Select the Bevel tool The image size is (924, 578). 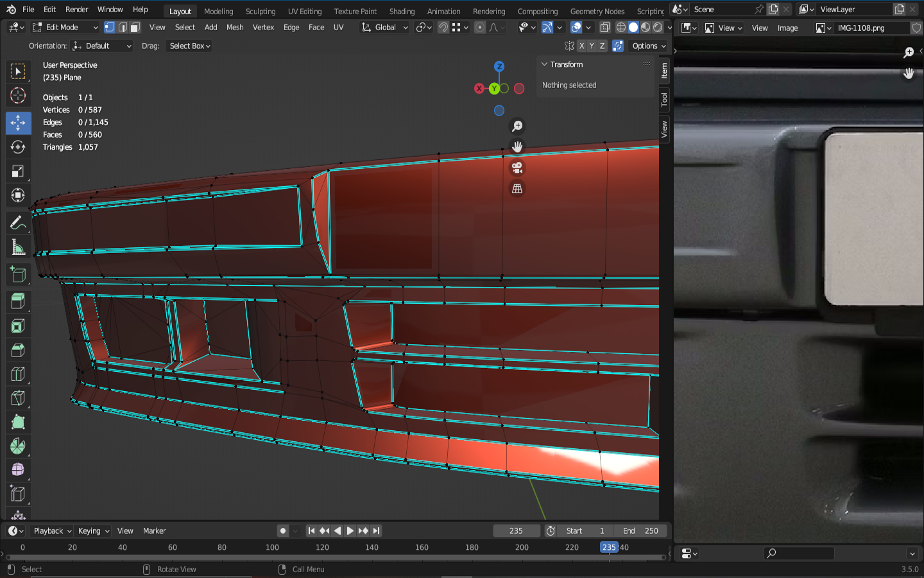[18, 350]
